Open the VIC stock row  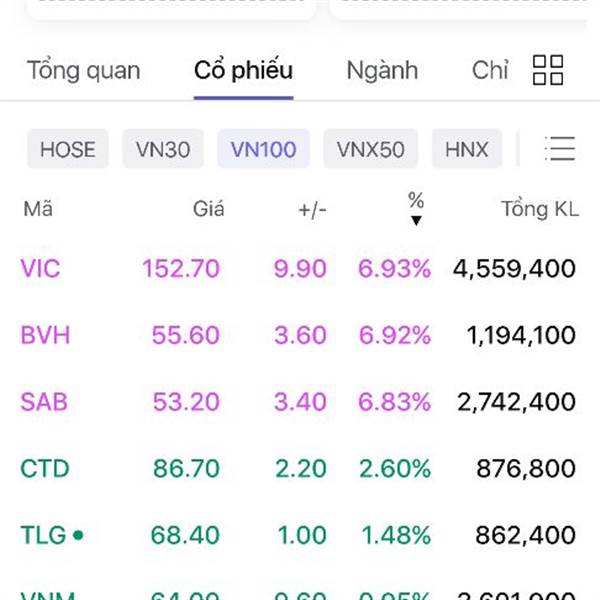(x=40, y=268)
